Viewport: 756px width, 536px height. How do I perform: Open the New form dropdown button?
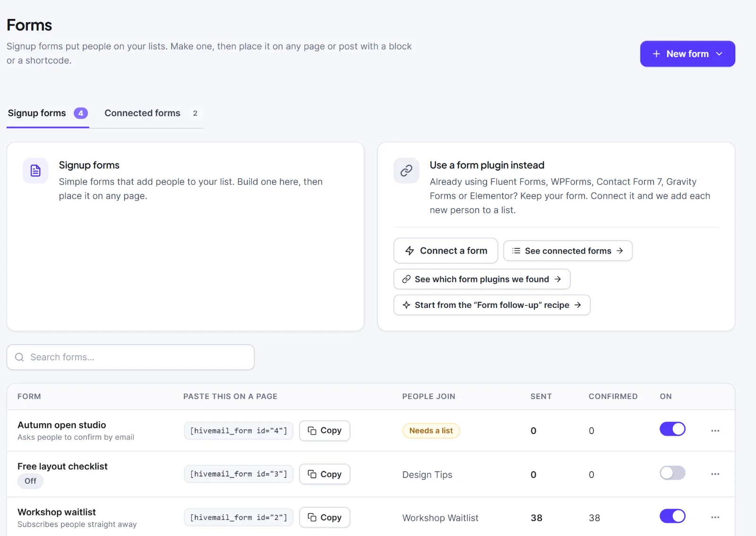pyautogui.click(x=687, y=54)
